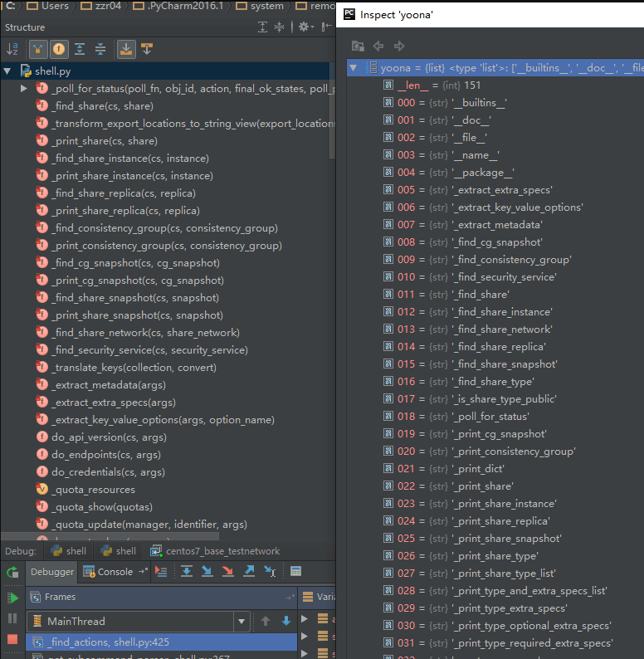Click Step Into debug icon
This screenshot has height=659, width=644.
tap(207, 571)
